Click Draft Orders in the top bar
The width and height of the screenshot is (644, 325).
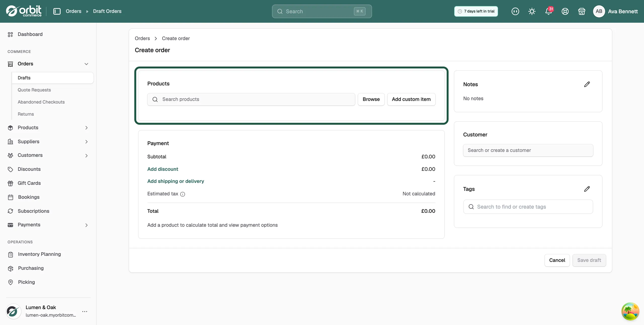coord(107,11)
